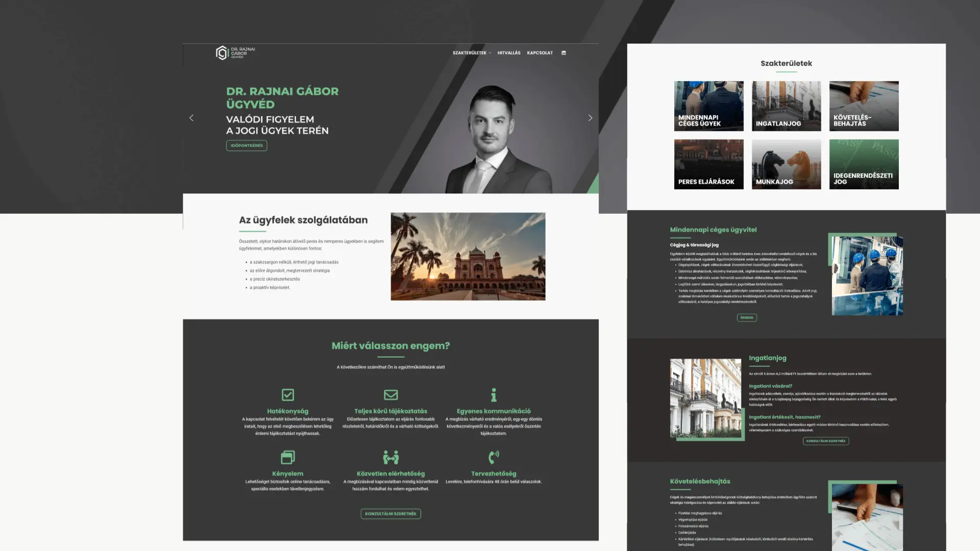Click the Dr. Rajnai Gábor logo icon
Image resolution: width=980 pixels, height=551 pixels.
click(x=222, y=53)
